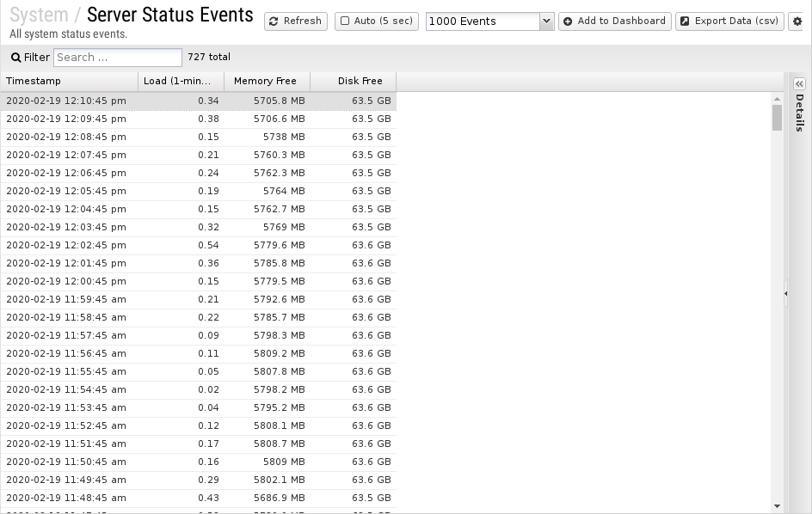Image resolution: width=812 pixels, height=514 pixels.
Task: Click load value 0.09
Action: pos(208,335)
